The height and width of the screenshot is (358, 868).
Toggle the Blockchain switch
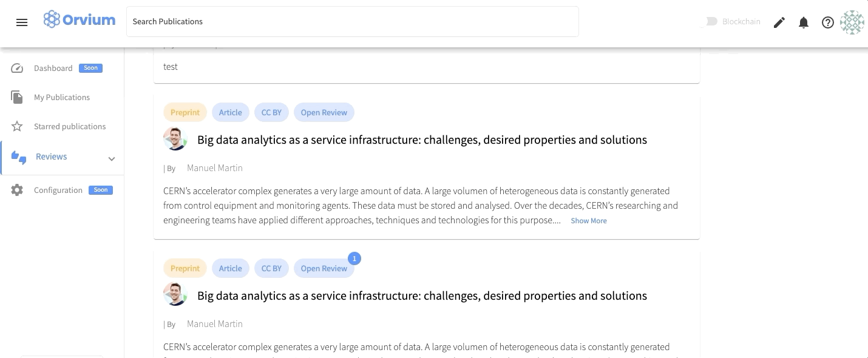point(710,21)
